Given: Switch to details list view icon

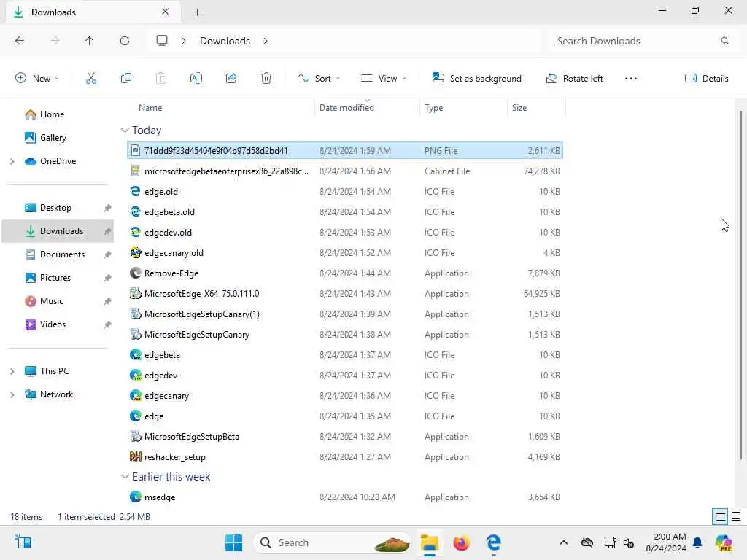Looking at the screenshot, I should click(720, 517).
